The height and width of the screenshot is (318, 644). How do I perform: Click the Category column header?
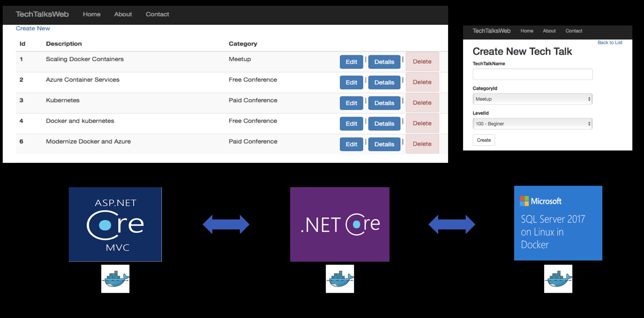[243, 44]
